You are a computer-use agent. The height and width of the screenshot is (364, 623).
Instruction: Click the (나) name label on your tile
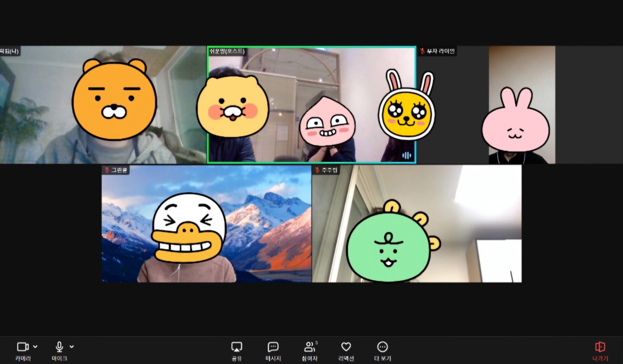coord(9,51)
